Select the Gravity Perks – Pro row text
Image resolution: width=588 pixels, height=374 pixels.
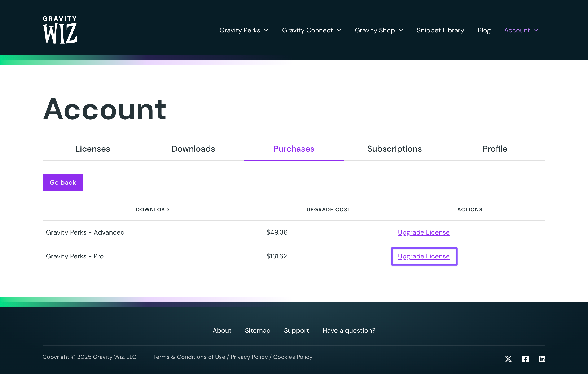(75, 256)
